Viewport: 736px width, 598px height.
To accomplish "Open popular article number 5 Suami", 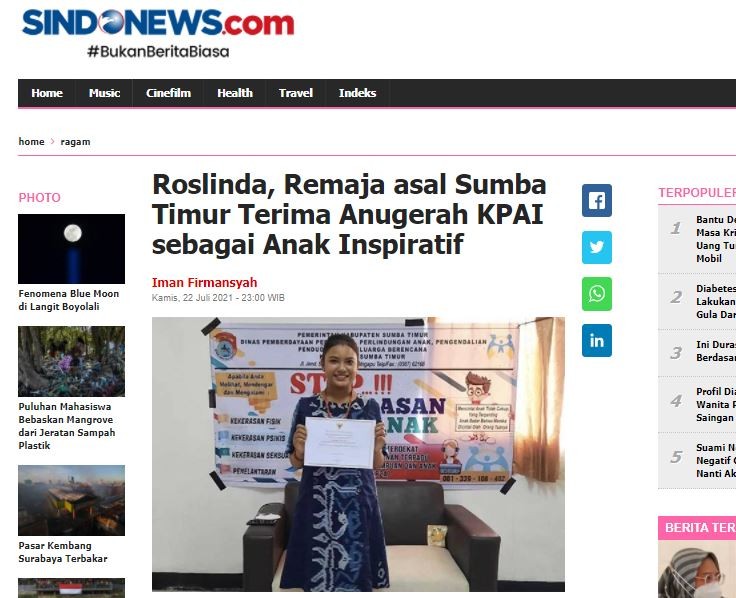I will click(715, 460).
